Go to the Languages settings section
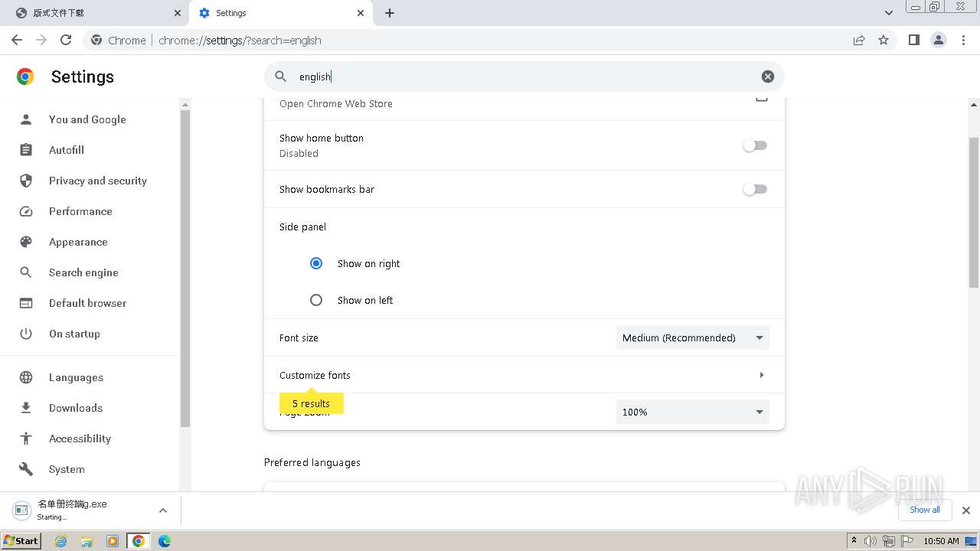The width and height of the screenshot is (980, 551). click(x=76, y=377)
